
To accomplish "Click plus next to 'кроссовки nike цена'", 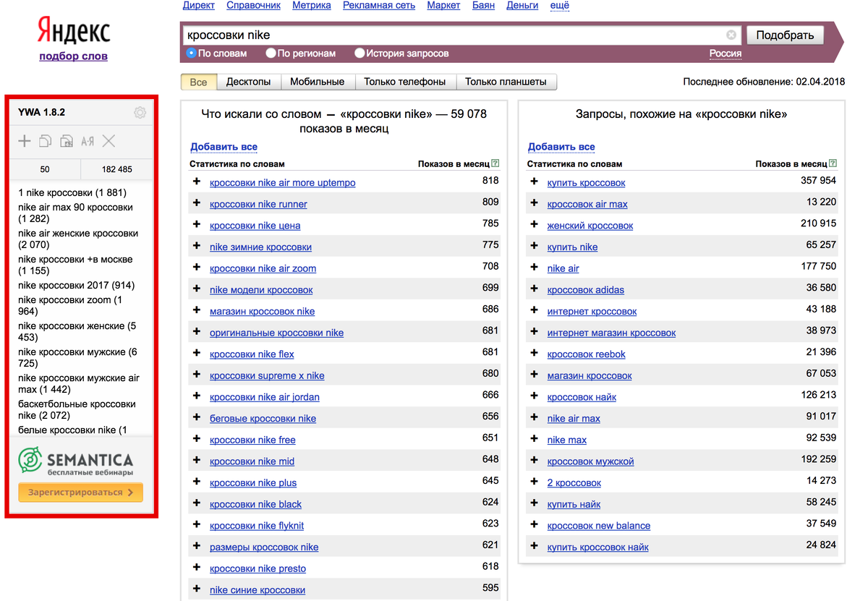I will click(x=196, y=224).
